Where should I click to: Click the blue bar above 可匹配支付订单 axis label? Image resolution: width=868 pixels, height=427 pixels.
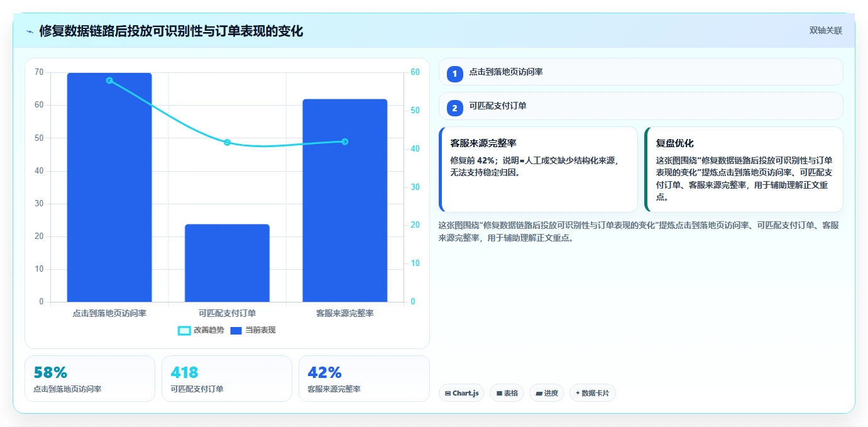pyautogui.click(x=227, y=263)
